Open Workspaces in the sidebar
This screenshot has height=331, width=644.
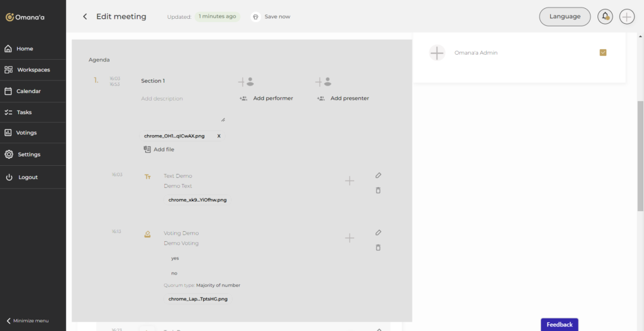point(33,70)
